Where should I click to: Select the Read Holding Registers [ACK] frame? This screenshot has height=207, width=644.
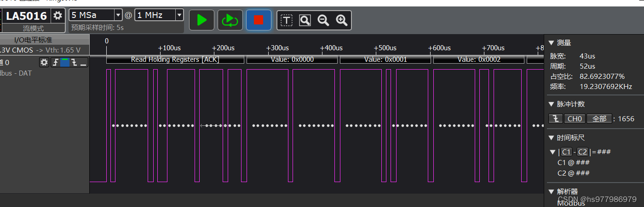175,59
